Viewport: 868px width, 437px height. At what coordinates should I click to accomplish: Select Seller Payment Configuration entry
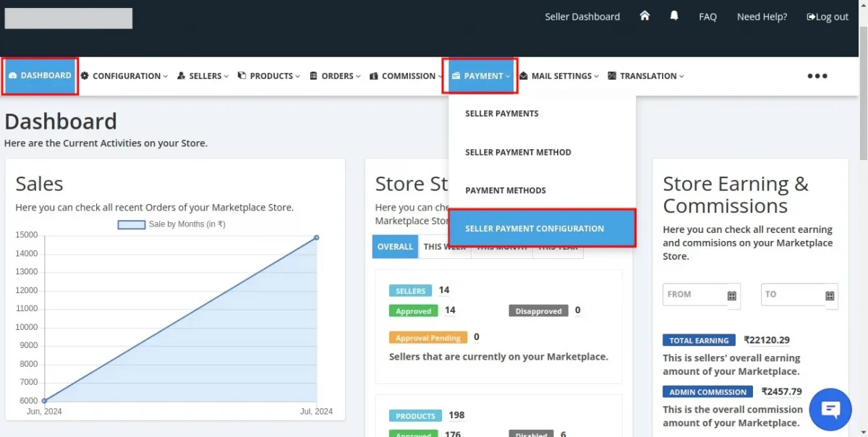click(x=542, y=229)
